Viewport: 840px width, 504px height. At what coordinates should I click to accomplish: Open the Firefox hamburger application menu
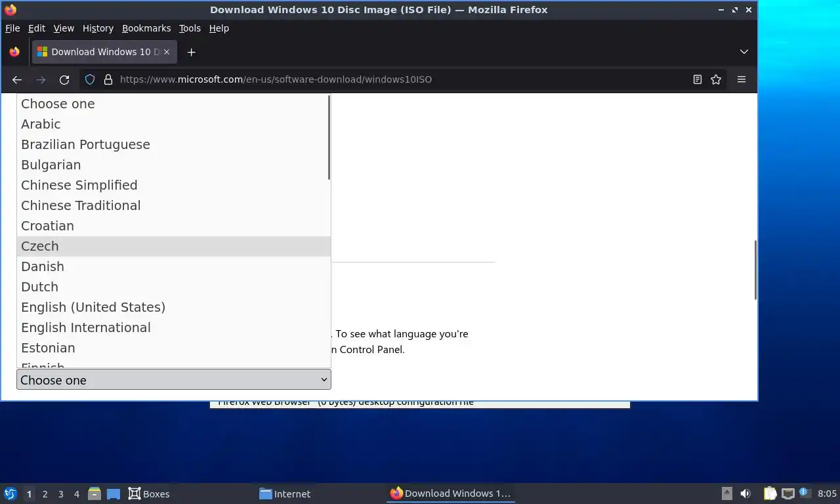[x=742, y=79]
